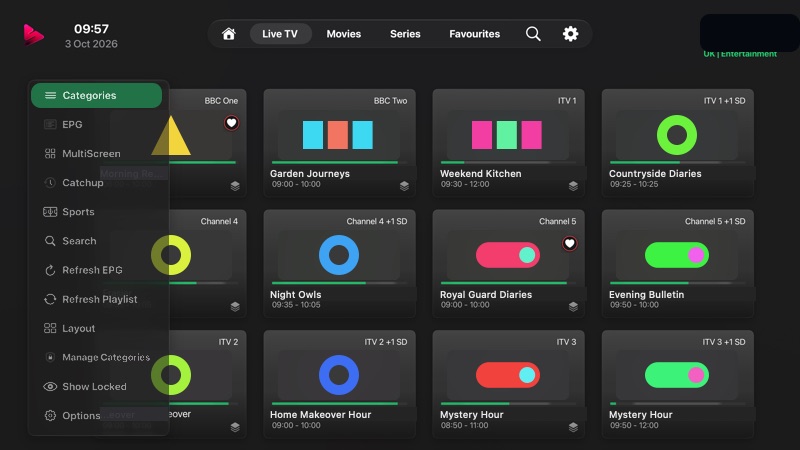Click the 'Garden Journeys' programme title
This screenshot has width=800, height=450.
click(310, 173)
